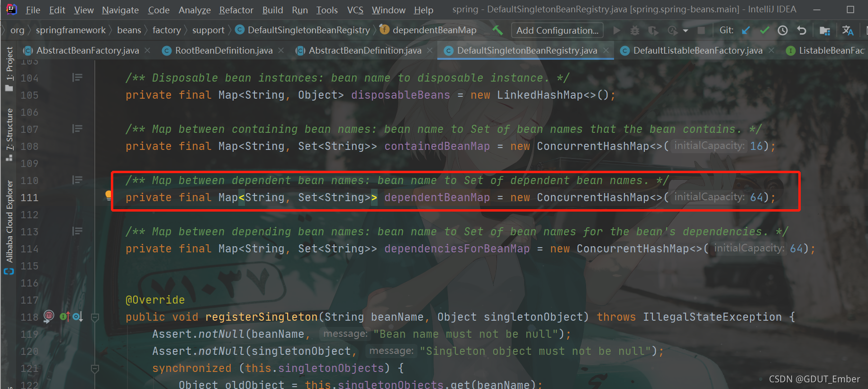Click Git Update Project arrow icon

(x=746, y=30)
